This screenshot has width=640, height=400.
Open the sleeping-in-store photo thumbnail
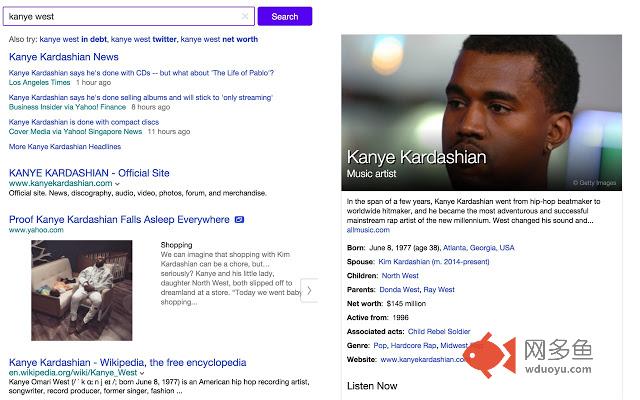[x=82, y=290]
